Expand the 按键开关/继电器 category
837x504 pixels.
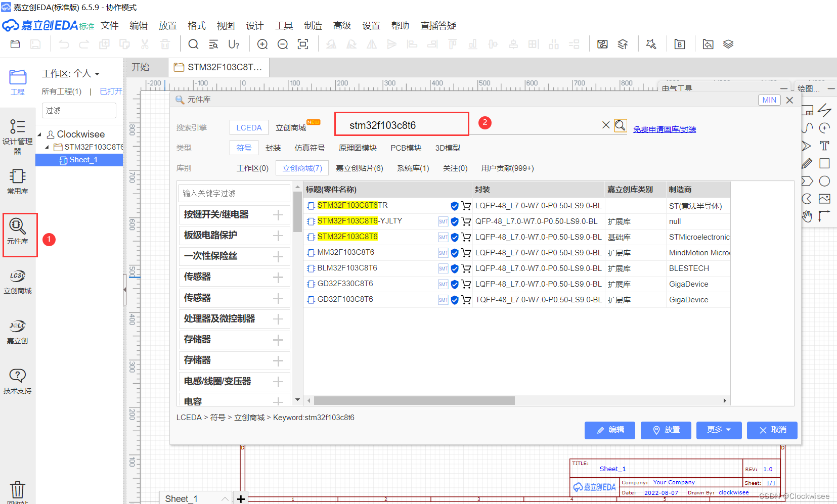coord(278,215)
